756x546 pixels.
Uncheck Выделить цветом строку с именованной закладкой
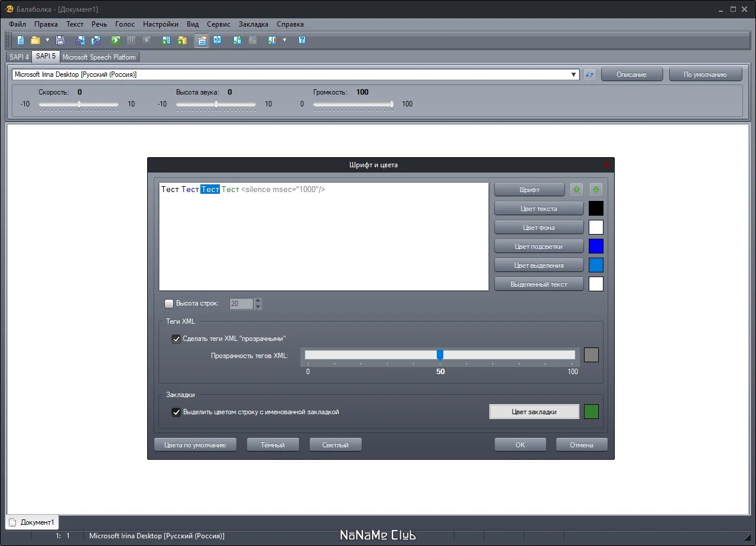tap(176, 412)
